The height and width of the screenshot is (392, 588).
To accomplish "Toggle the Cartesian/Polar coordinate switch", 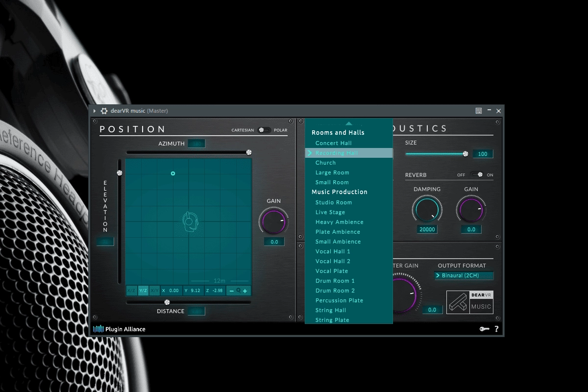I will [x=264, y=130].
